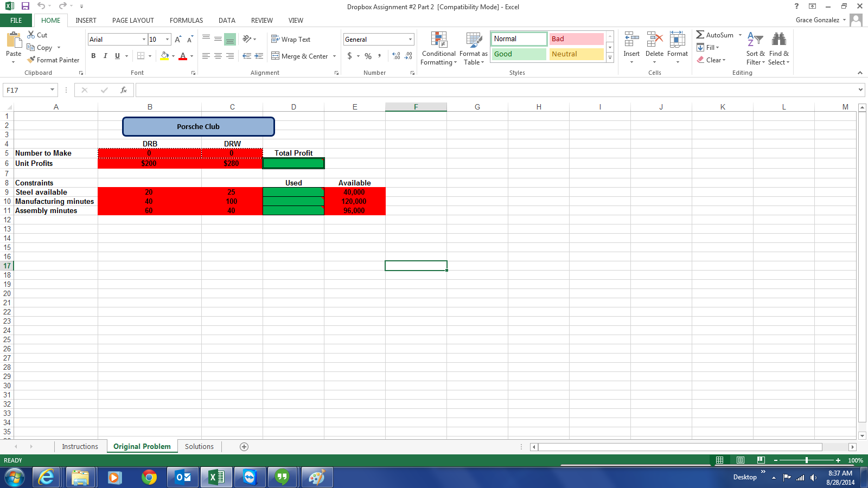Image resolution: width=868 pixels, height=488 pixels.
Task: Toggle center alignment for selected cell
Action: pos(218,56)
